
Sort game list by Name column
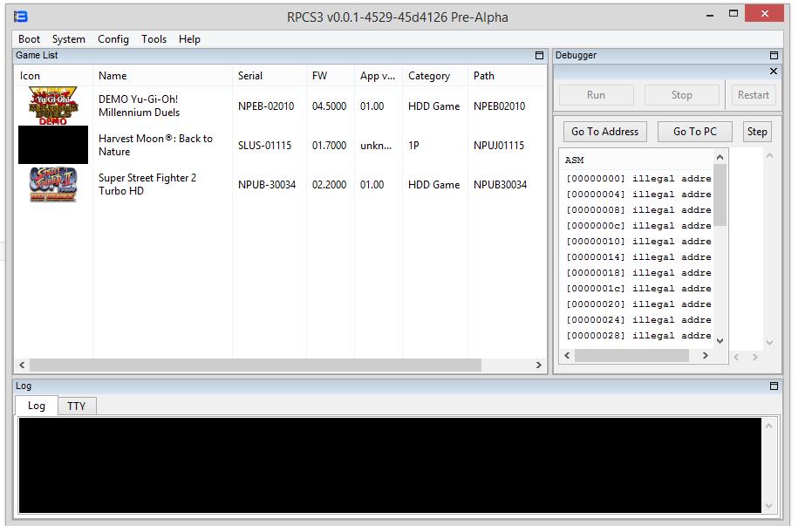click(162, 76)
